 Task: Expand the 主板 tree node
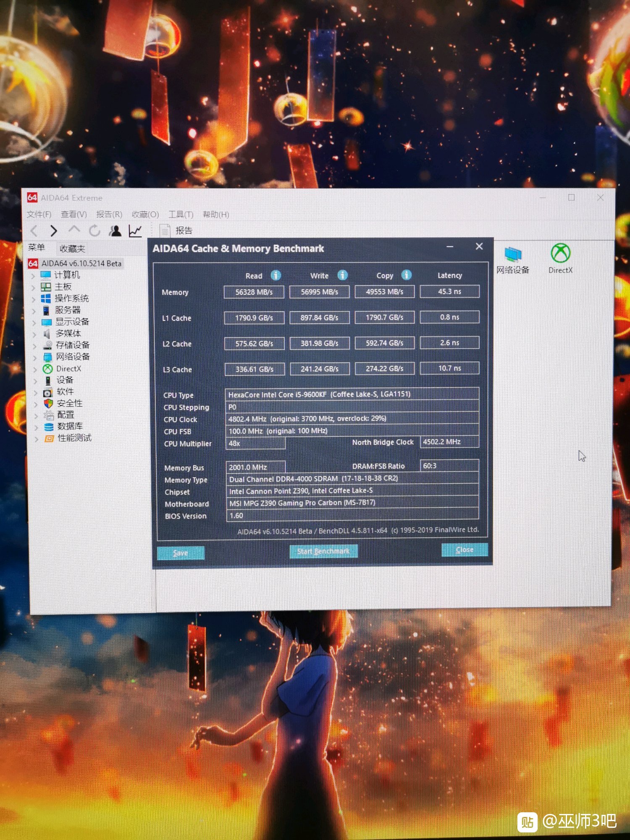coord(33,288)
